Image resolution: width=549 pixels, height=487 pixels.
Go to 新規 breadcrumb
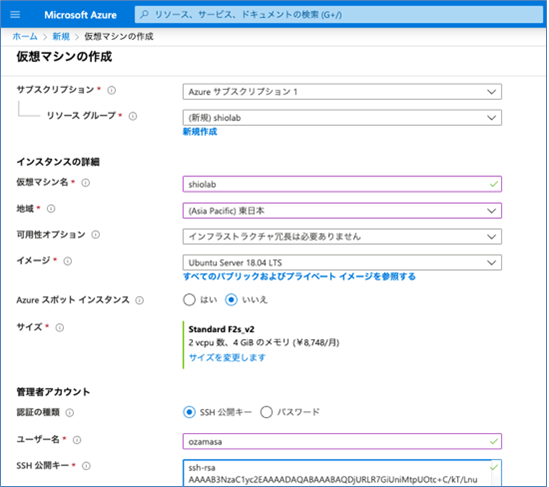click(61, 36)
